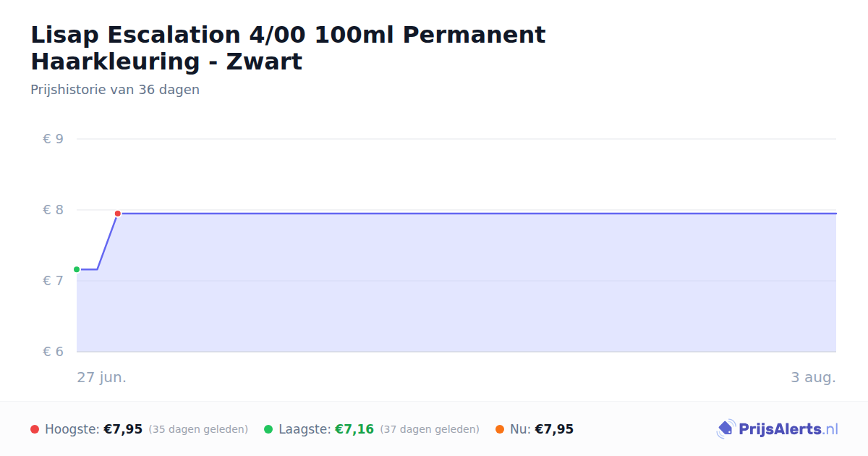The height and width of the screenshot is (456, 868).
Task: Click the € 9 axis label
Action: (53, 139)
